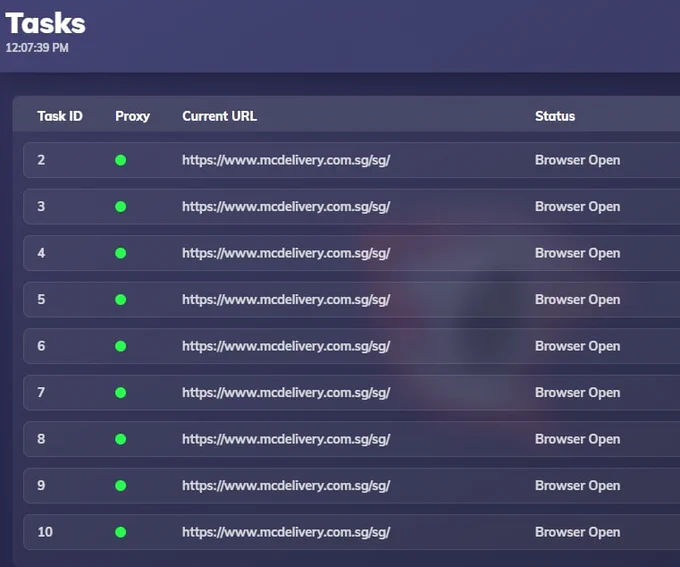Click the green proxy indicator for task 2
Image resolution: width=680 pixels, height=567 pixels.
121,160
